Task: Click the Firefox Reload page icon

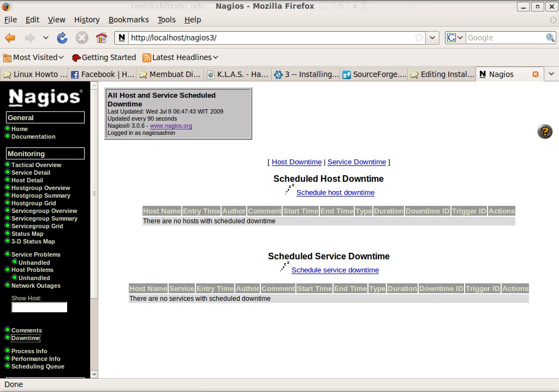Action: click(x=62, y=38)
